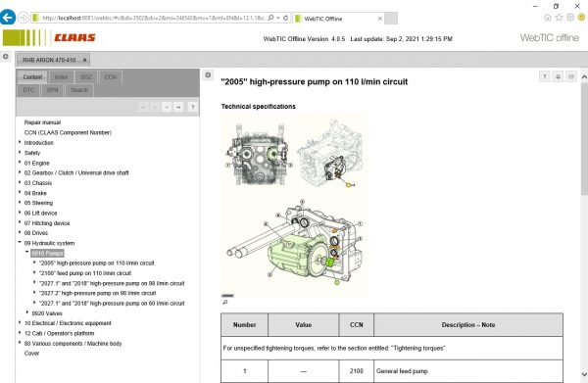
Task: Collapse the 09 Hydraulic system node
Action: pyautogui.click(x=20, y=243)
